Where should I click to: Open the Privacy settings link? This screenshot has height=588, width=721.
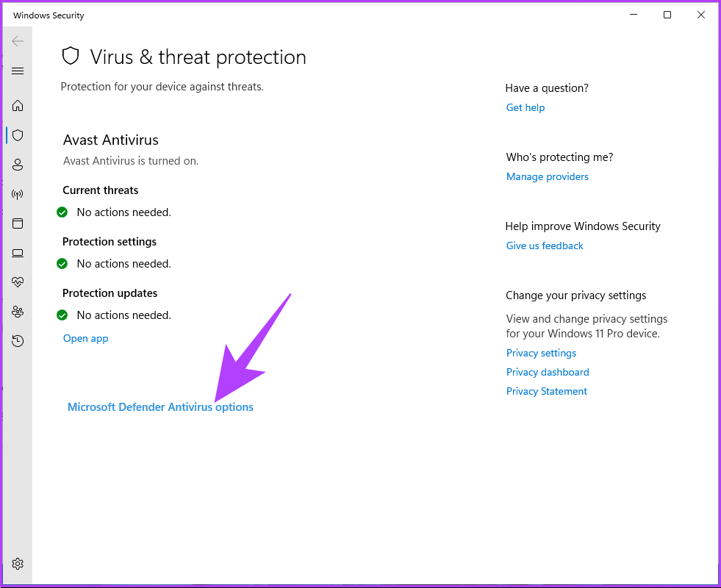click(x=541, y=354)
